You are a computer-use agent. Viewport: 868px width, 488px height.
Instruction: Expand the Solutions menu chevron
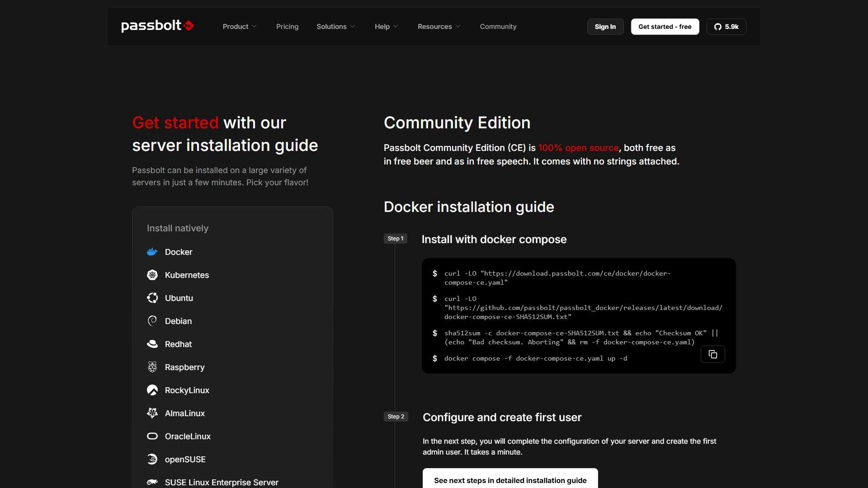(353, 27)
